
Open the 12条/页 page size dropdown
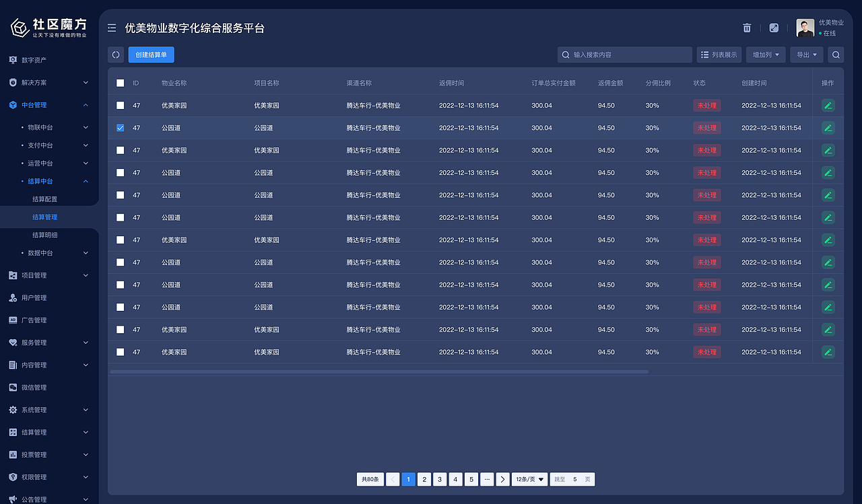(529, 479)
